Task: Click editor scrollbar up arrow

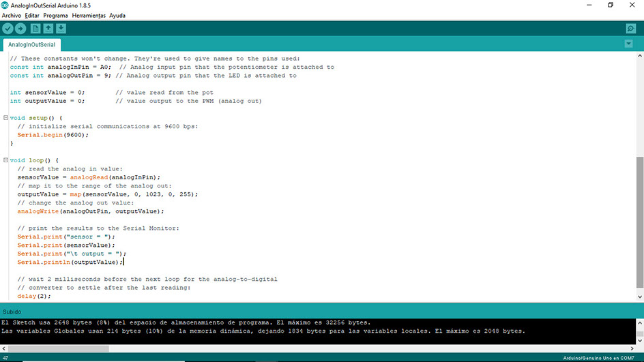Action: click(640, 55)
